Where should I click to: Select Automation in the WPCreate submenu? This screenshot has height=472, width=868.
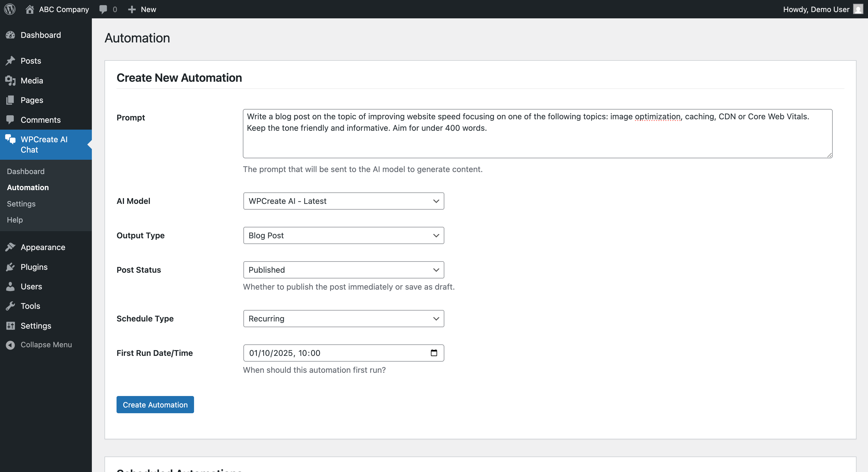click(28, 187)
